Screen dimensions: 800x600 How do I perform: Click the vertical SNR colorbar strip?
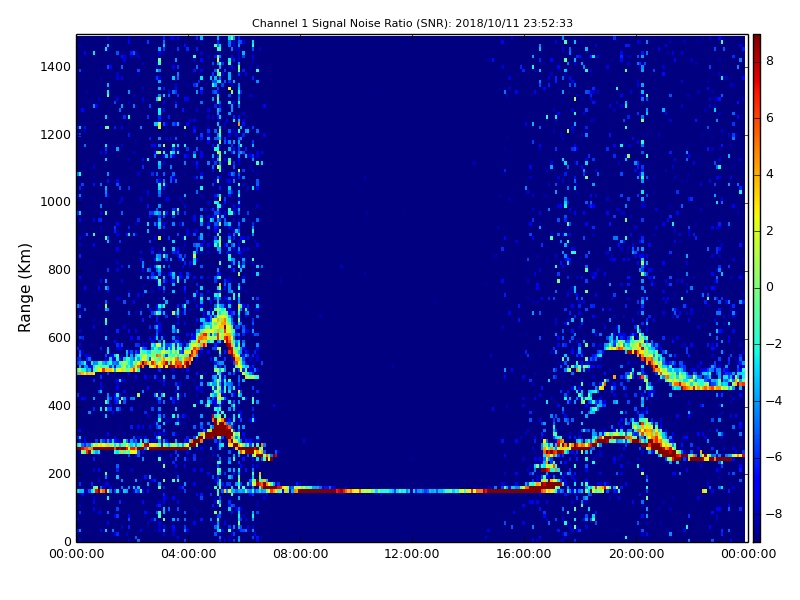click(x=757, y=288)
